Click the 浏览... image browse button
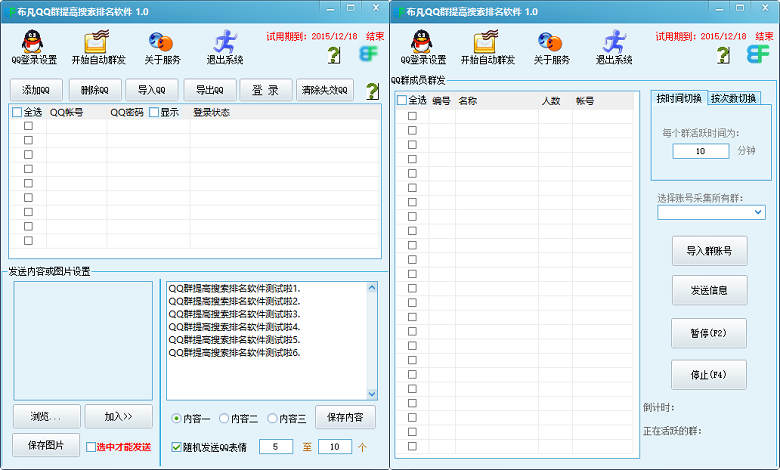 point(46,416)
